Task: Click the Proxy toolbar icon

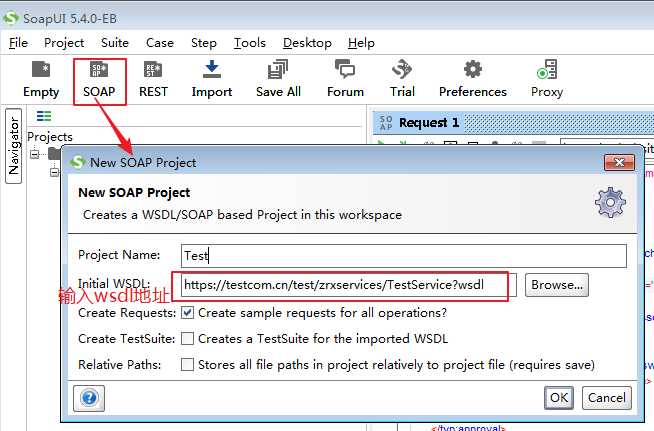Action: [x=547, y=80]
